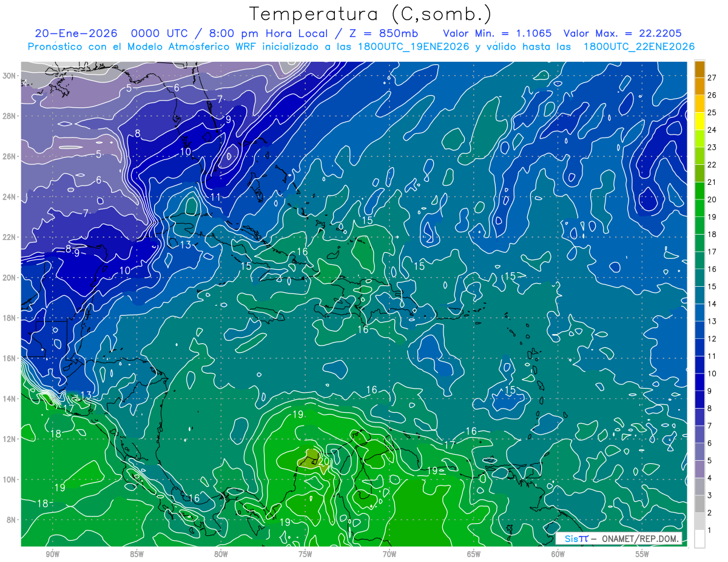Image resolution: width=728 pixels, height=562 pixels.
Task: Click the 'Z = 850mb' level text
Action: (x=383, y=33)
